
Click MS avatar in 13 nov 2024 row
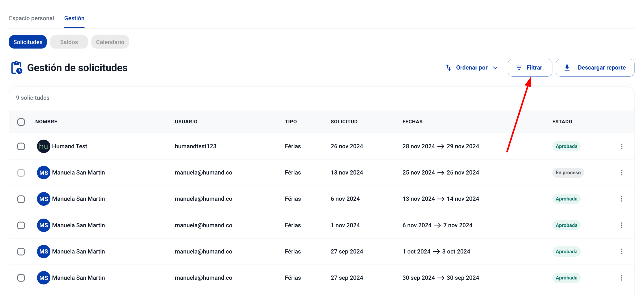click(44, 173)
